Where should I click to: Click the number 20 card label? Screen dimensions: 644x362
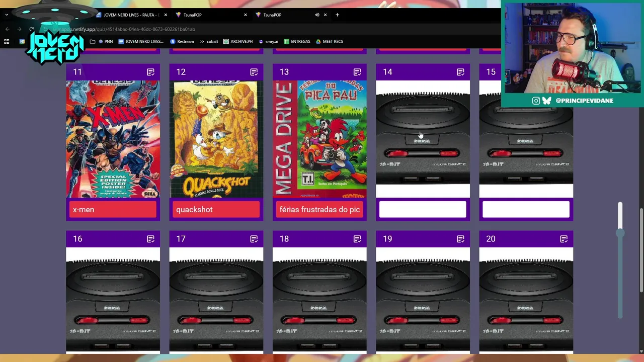click(491, 239)
